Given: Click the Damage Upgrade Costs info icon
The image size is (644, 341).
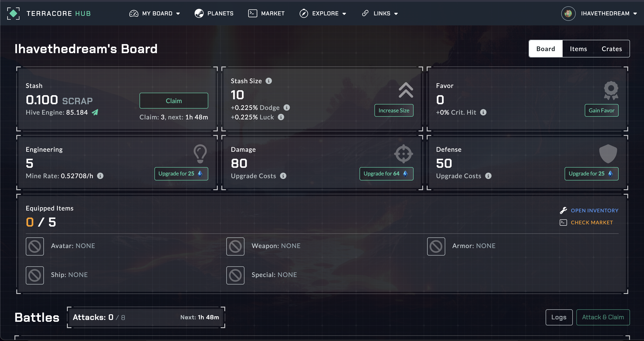Looking at the screenshot, I should tap(283, 176).
